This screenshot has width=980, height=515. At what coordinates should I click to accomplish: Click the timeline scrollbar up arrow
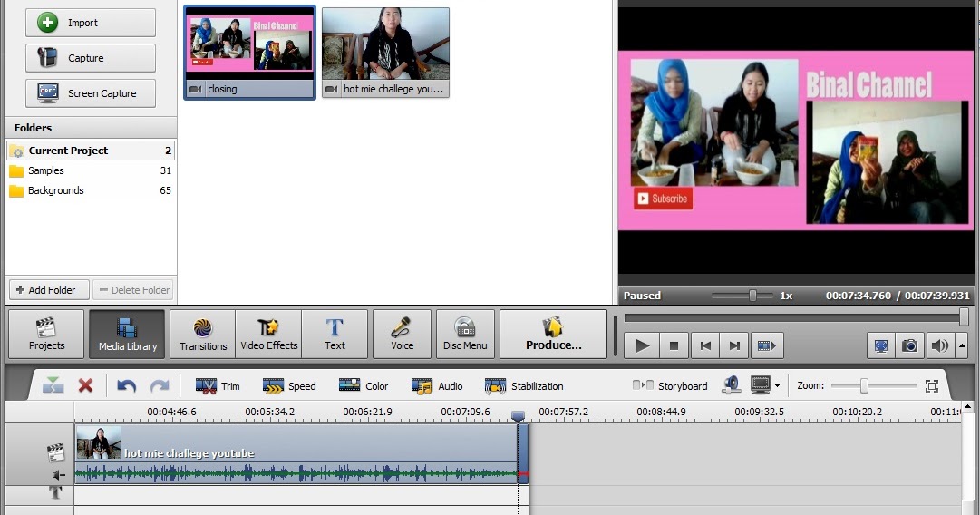(x=968, y=407)
